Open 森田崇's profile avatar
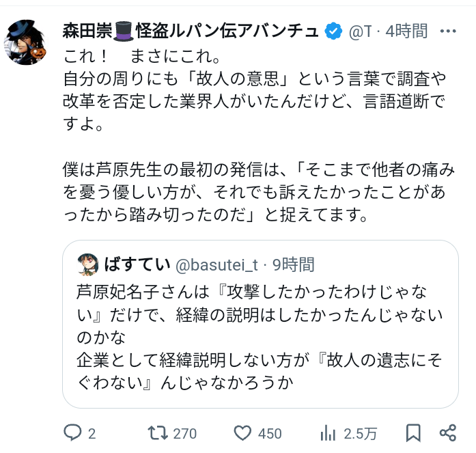The image size is (476, 453). tap(28, 42)
